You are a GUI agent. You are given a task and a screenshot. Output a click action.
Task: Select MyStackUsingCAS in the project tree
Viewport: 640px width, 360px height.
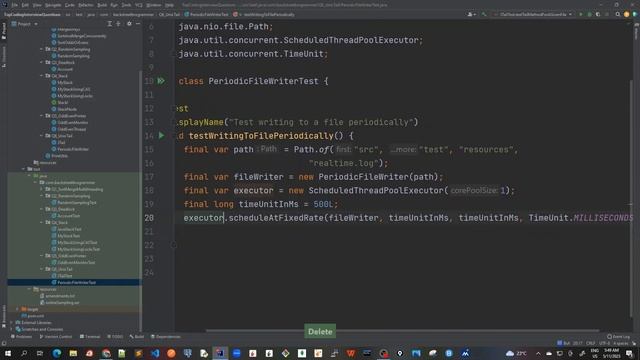click(x=71, y=89)
